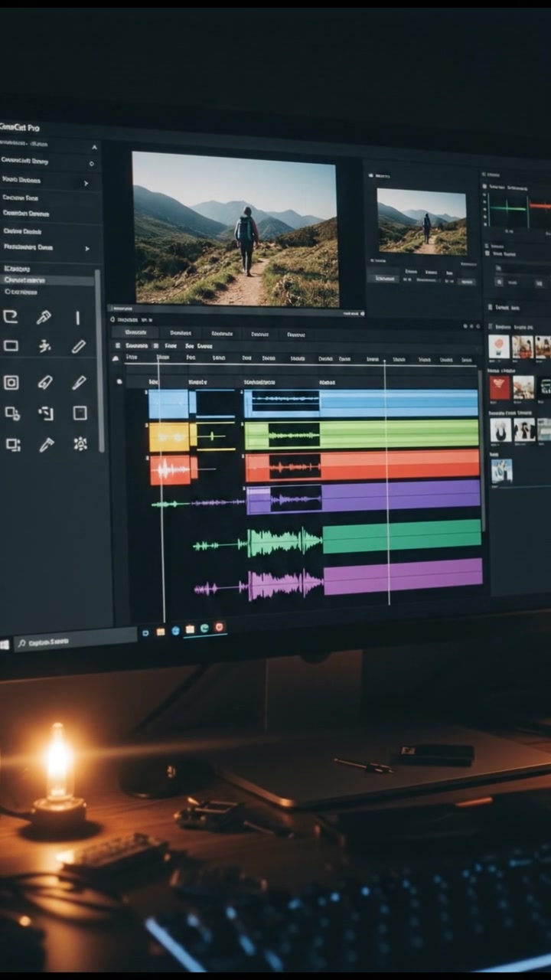
Task: Open the solid red thumbnail in the media panel
Action: coord(500,387)
